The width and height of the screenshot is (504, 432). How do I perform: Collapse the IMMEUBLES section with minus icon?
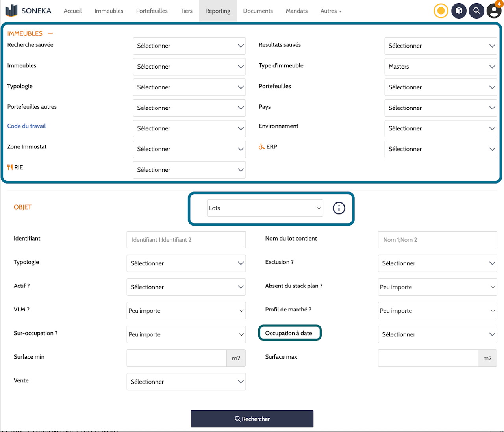[50, 33]
